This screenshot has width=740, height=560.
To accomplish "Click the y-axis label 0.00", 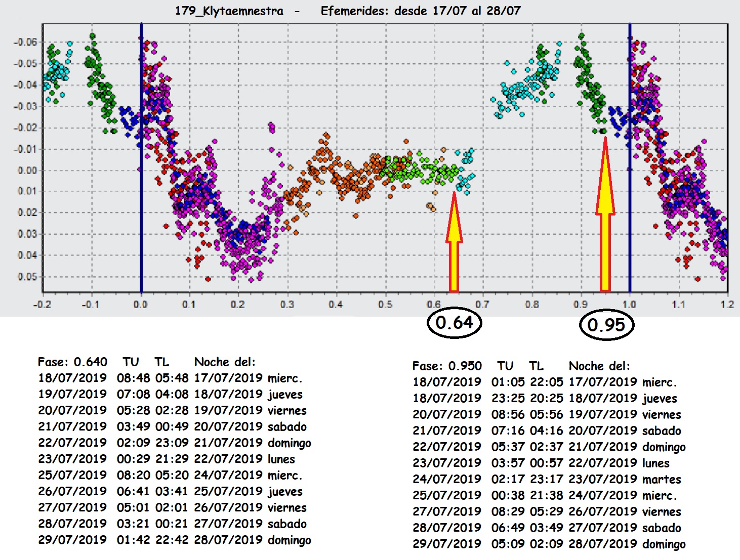I will (27, 170).
